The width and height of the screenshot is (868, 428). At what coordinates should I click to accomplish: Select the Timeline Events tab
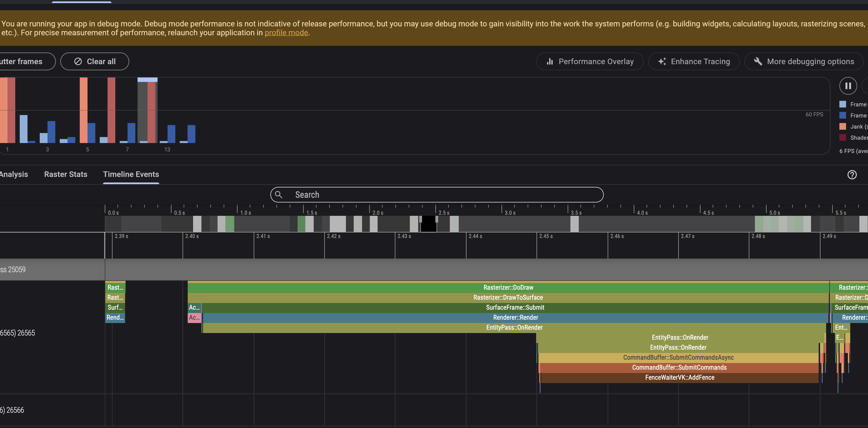(131, 174)
